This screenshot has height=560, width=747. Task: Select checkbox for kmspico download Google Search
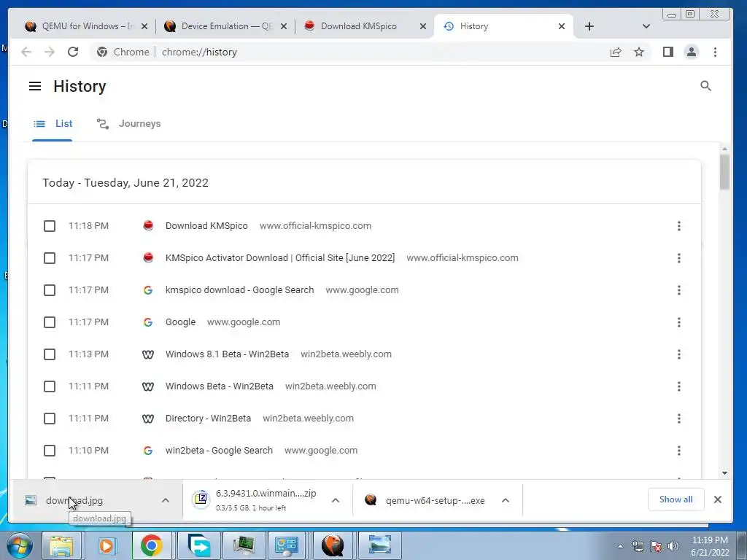pos(50,290)
